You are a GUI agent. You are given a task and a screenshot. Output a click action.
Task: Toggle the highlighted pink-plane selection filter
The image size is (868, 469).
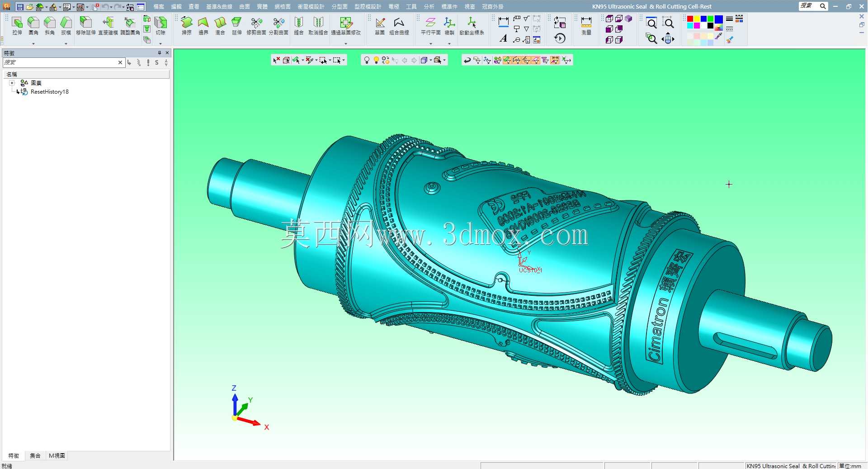click(x=536, y=60)
